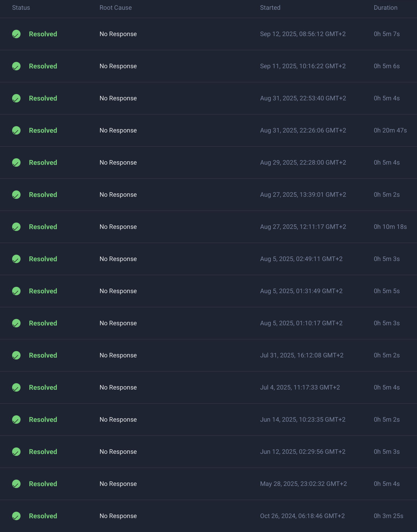Open No Response cause for Jun 14 incident
417x532 pixels.
[118, 420]
